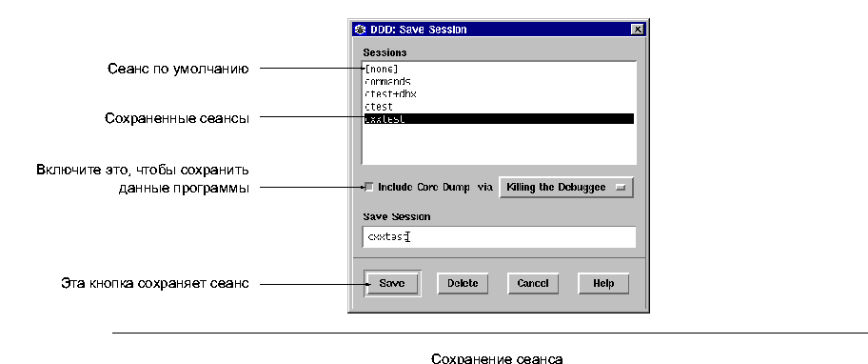Click the 'Сеанс по умолчанию' annotation text
Screen dimensions: 868x364
[177, 70]
